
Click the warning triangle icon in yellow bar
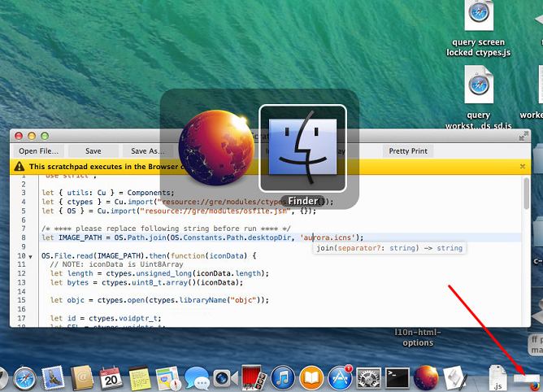coord(20,167)
